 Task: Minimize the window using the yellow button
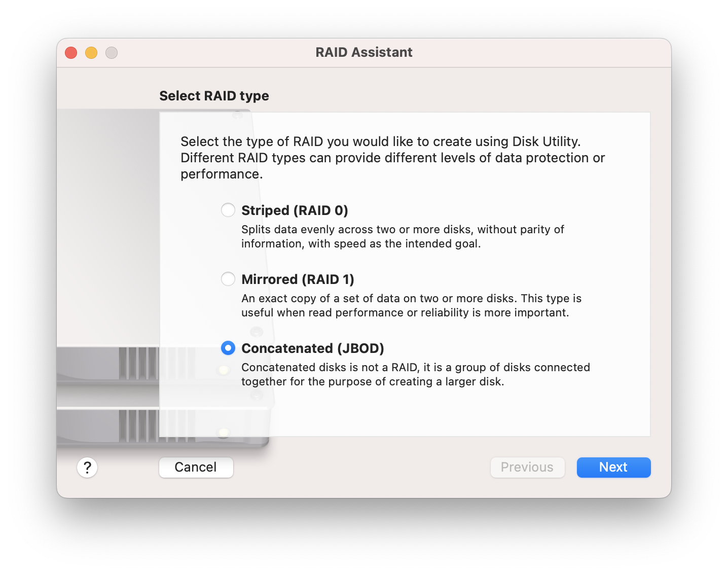point(91,53)
